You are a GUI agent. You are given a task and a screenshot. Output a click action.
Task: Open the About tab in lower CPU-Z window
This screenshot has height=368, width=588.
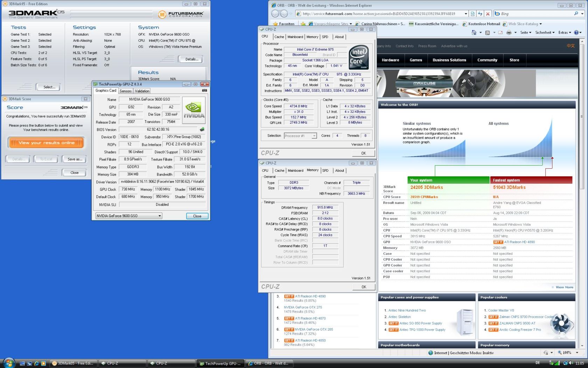click(339, 171)
